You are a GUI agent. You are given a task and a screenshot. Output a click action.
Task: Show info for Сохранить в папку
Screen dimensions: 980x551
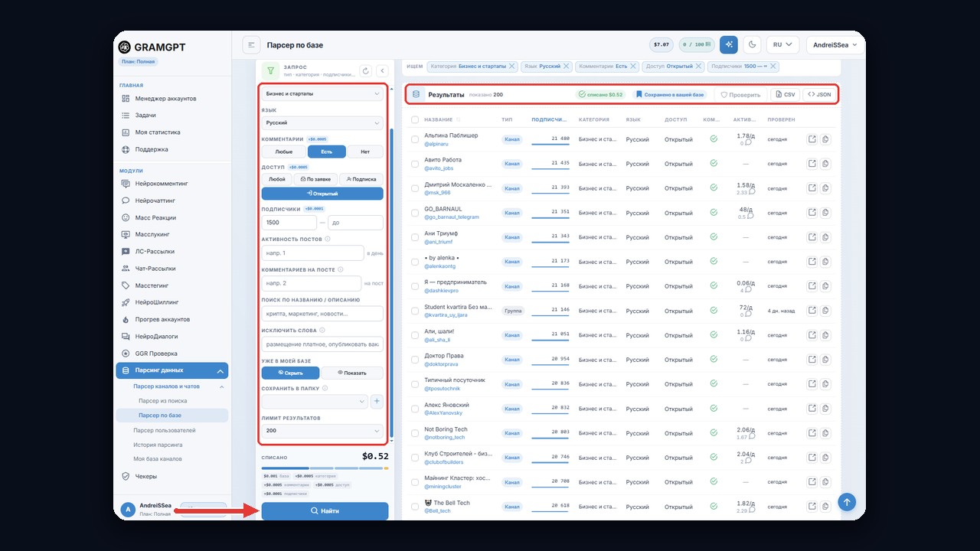coord(325,388)
